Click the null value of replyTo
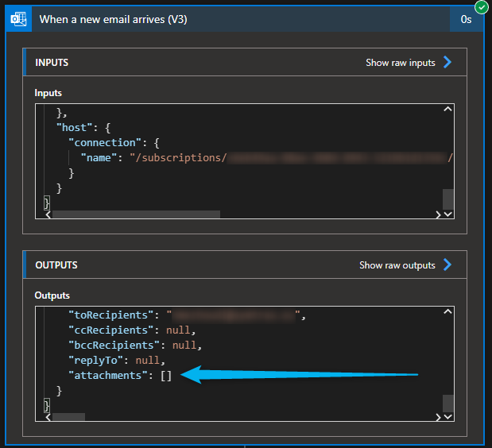Viewport: 492px width, 448px height. pos(148,360)
